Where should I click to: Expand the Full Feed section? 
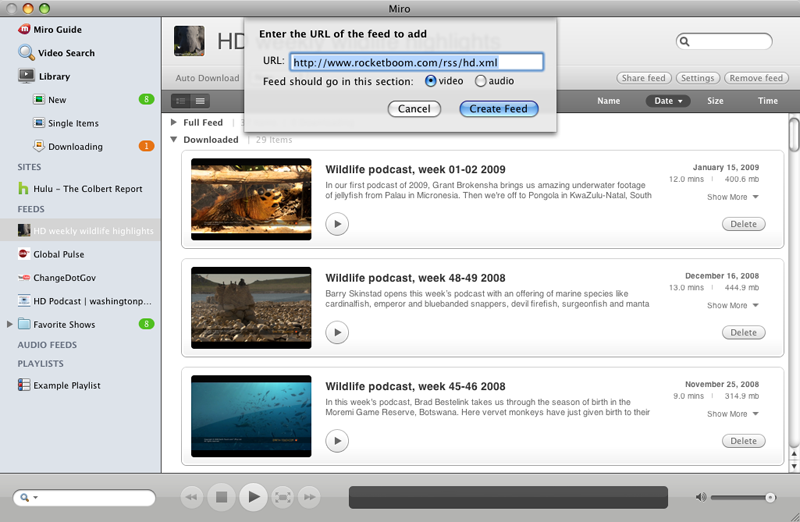click(174, 122)
